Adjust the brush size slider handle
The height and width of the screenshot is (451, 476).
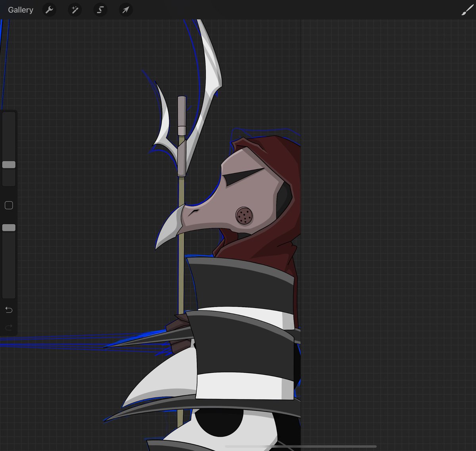tap(9, 164)
